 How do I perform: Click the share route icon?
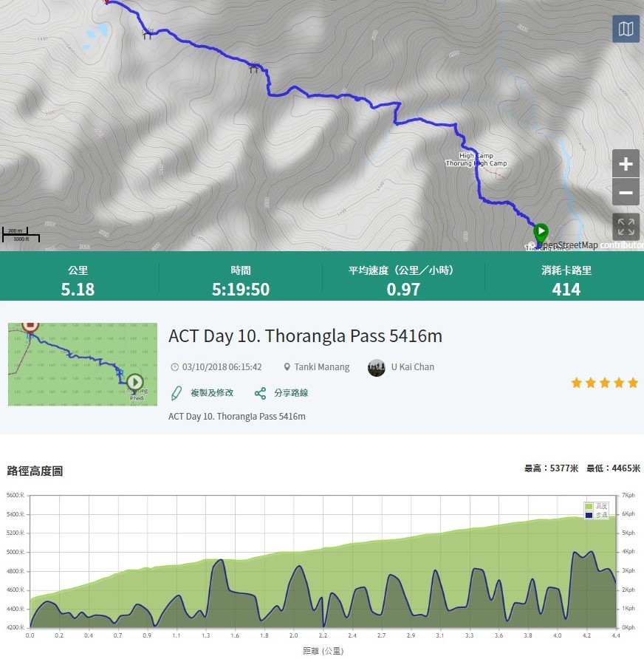coord(260,393)
